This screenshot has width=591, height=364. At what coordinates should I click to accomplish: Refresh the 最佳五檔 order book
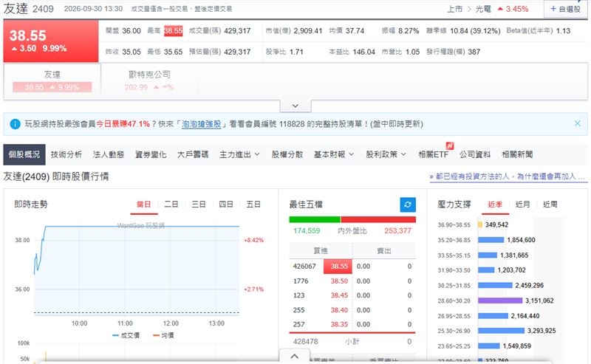tap(408, 205)
